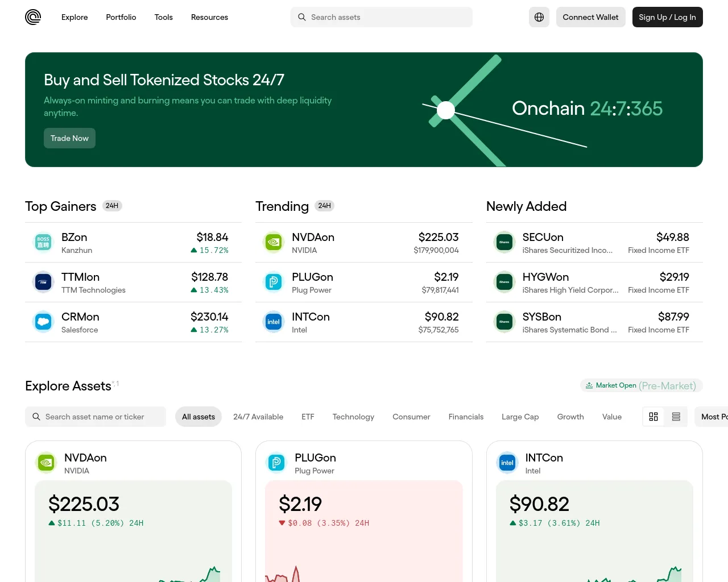Open CRMon in Top Gainers

[x=133, y=322]
